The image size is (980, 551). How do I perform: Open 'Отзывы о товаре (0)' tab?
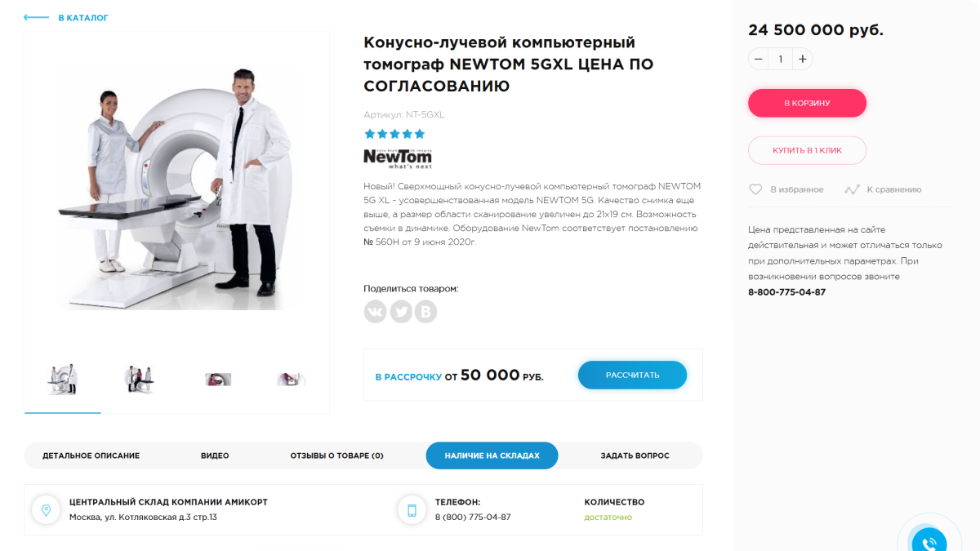(x=336, y=455)
